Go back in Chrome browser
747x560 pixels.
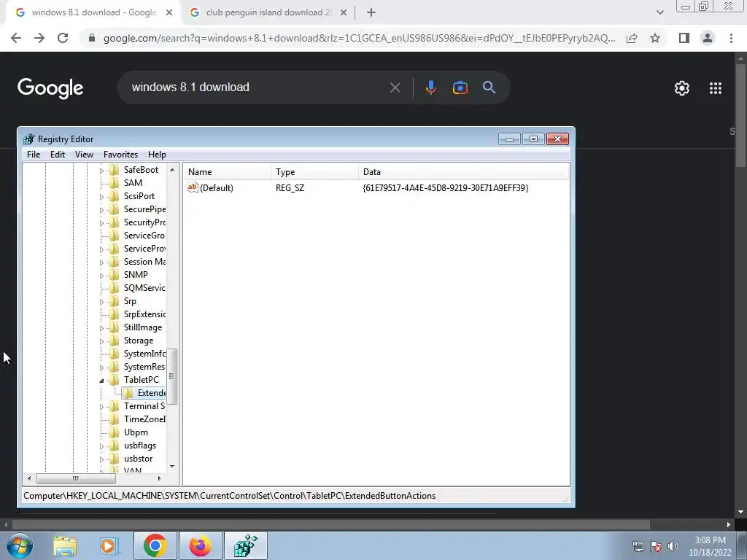pyautogui.click(x=16, y=38)
